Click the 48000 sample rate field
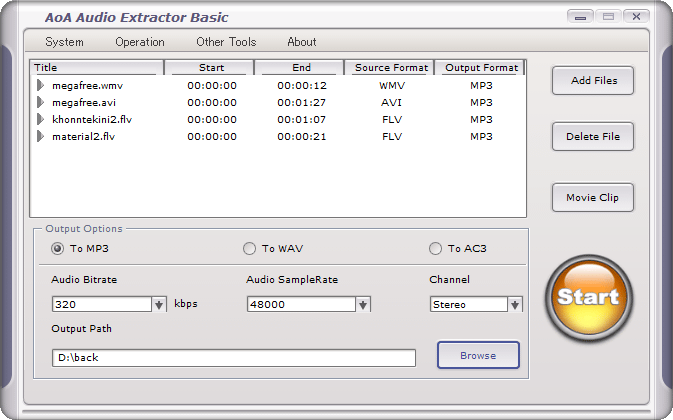This screenshot has height=420, width=673. pyautogui.click(x=301, y=305)
